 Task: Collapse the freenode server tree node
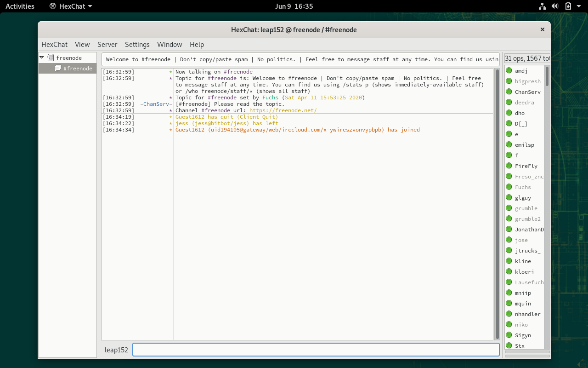click(x=42, y=57)
